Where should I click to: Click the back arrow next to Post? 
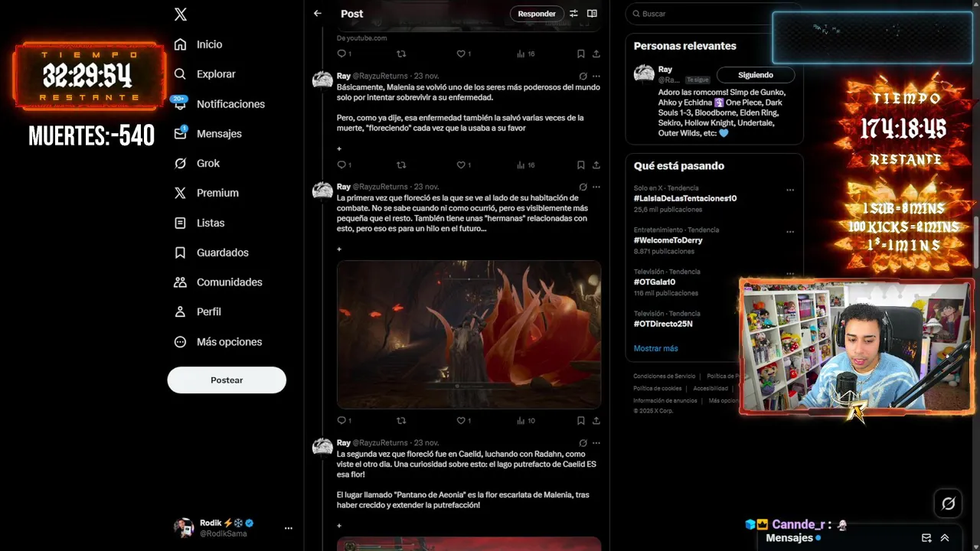click(x=318, y=14)
